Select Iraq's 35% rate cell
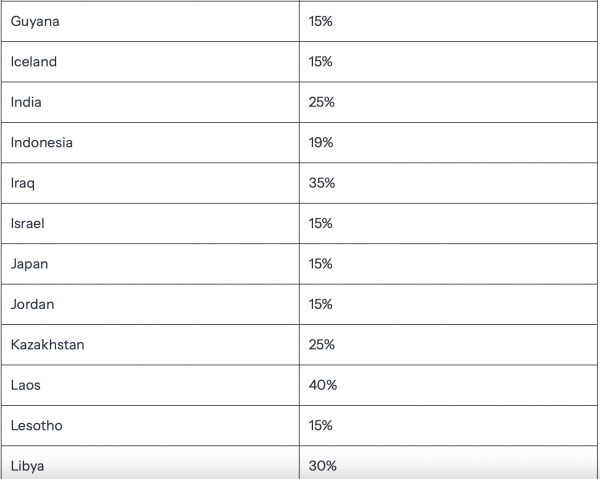Image resolution: width=600 pixels, height=479 pixels. 322,183
